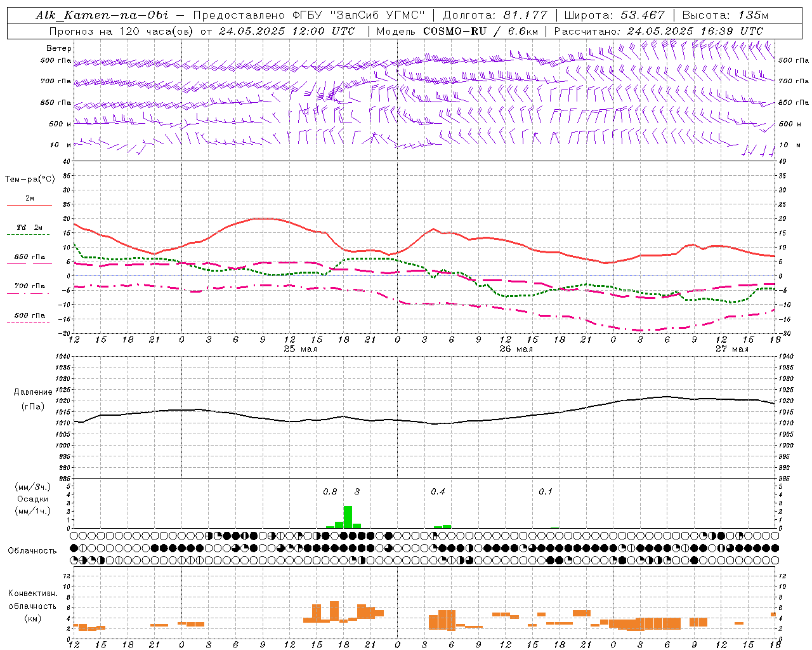Screen dimensions: 812x650
Task: Click the 10 м wind level label on left axis
Action: [61, 145]
